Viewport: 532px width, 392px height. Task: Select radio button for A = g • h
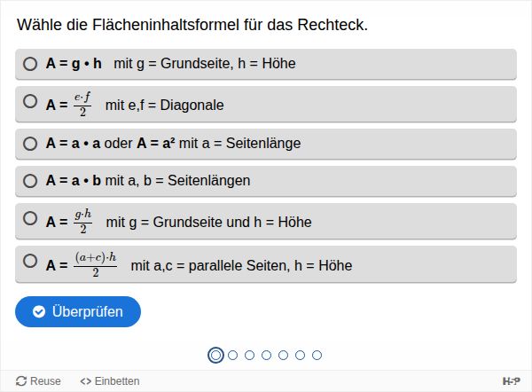point(30,64)
